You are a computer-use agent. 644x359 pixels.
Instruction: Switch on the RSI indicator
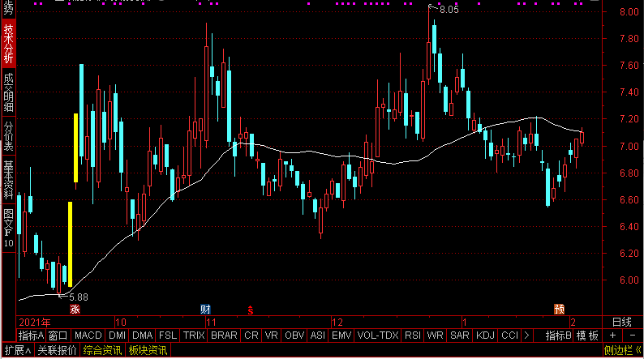click(x=412, y=335)
